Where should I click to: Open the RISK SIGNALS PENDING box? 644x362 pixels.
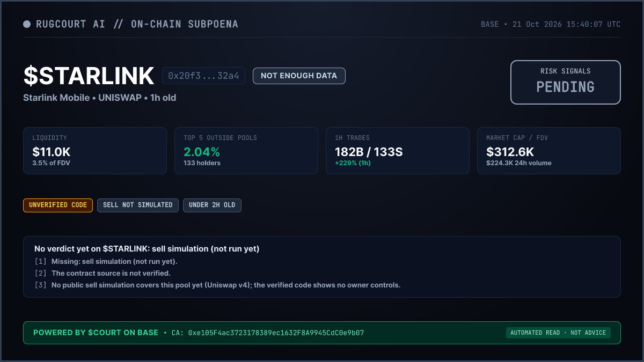coord(566,82)
